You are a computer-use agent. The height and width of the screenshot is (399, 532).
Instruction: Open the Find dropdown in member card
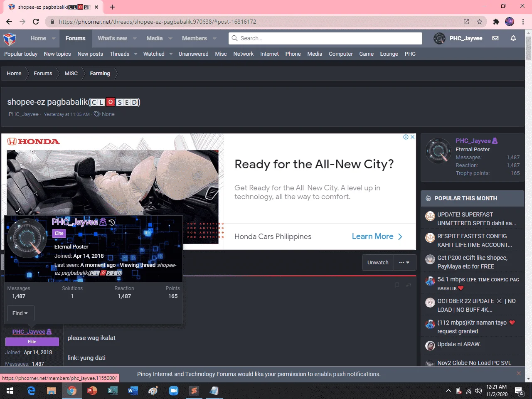[20, 313]
